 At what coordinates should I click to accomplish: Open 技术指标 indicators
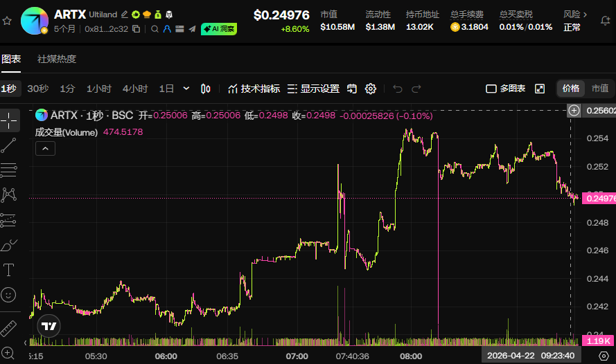click(x=254, y=89)
